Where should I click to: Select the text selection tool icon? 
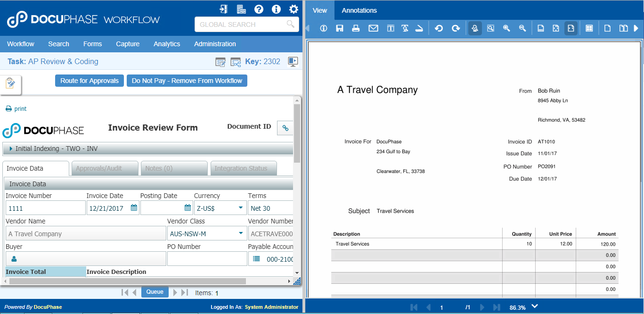[391, 28]
